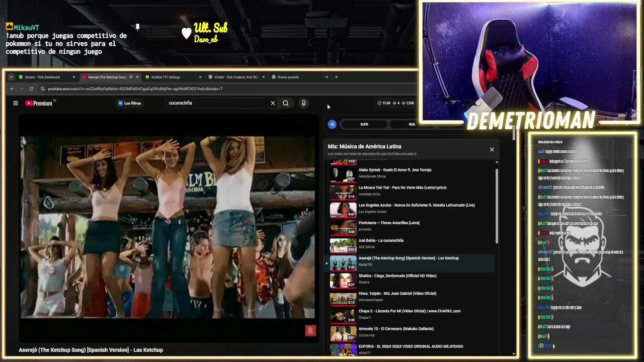Go forward using browser forward arrow
The height and width of the screenshot is (362, 644).
(x=22, y=89)
